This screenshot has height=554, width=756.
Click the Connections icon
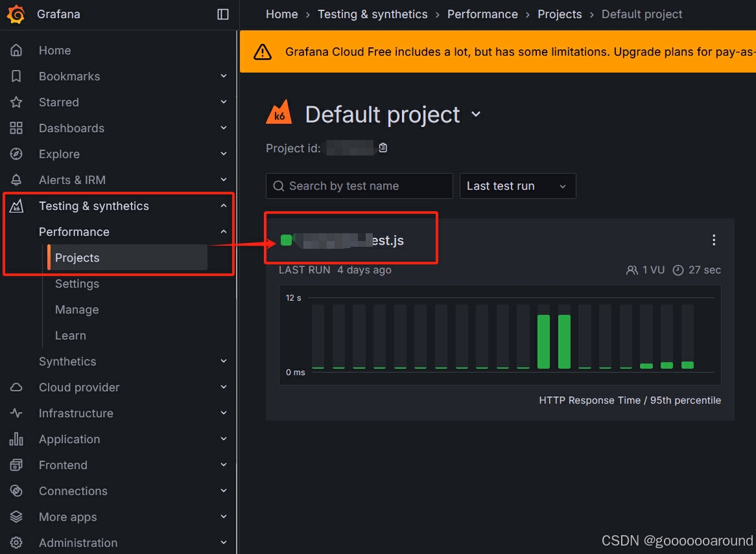(16, 491)
